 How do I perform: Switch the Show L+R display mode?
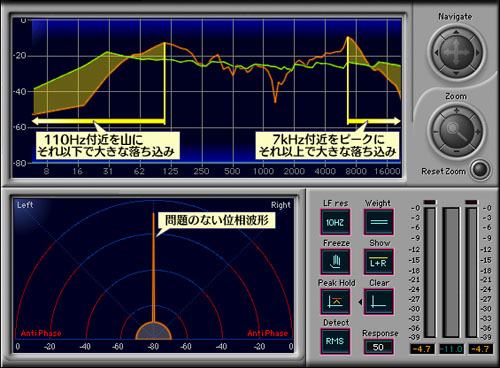point(379,262)
